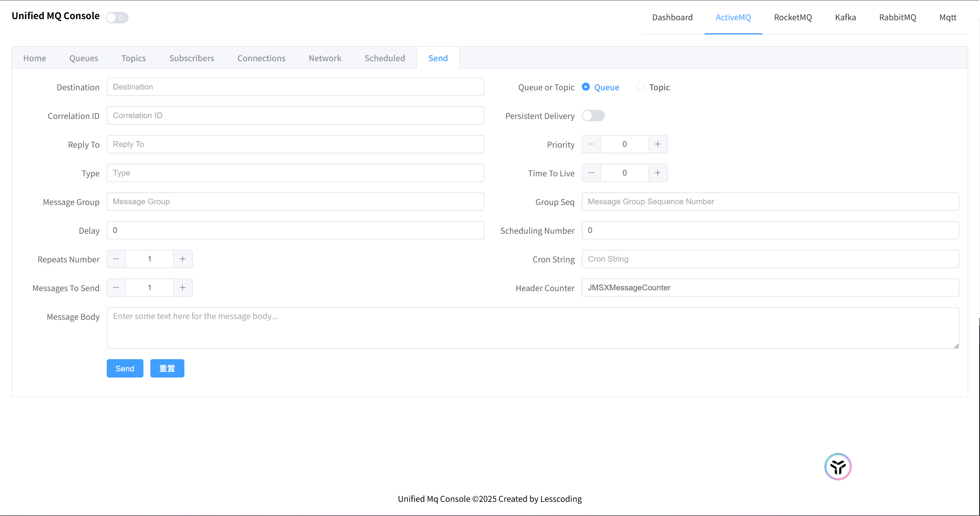
Task: Click the Destination input field
Action: coord(295,87)
